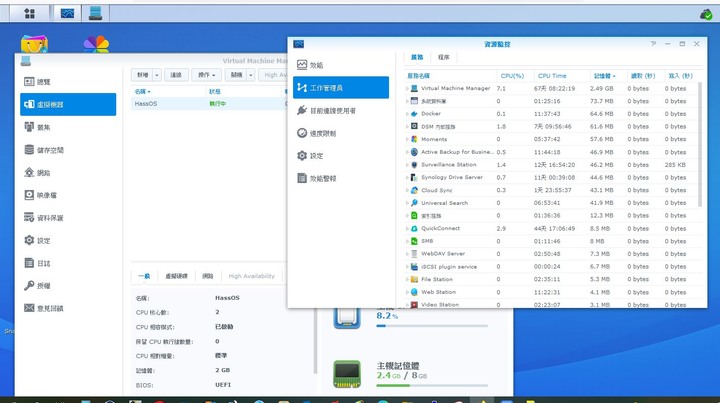Open Package Center shopping bag desktop icon

tap(34, 45)
